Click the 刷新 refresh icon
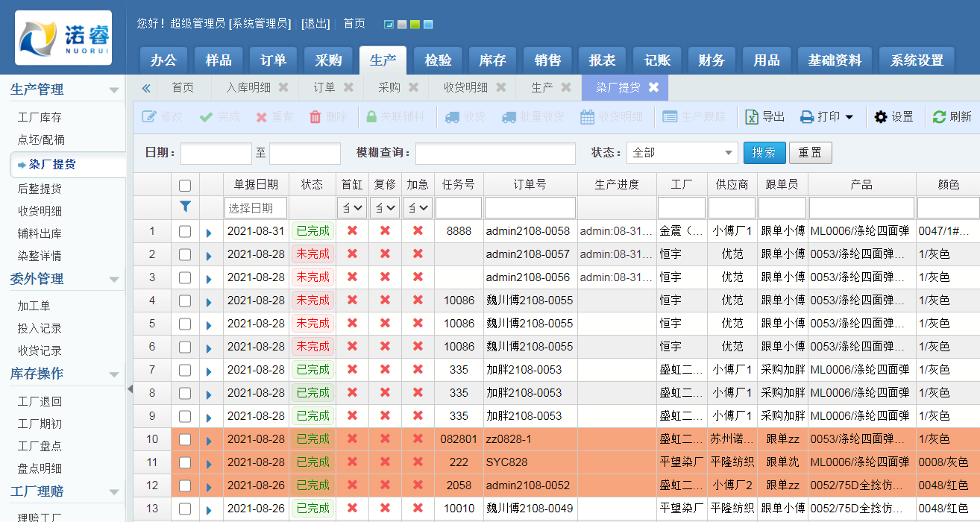Image resolution: width=980 pixels, height=522 pixels. (939, 117)
